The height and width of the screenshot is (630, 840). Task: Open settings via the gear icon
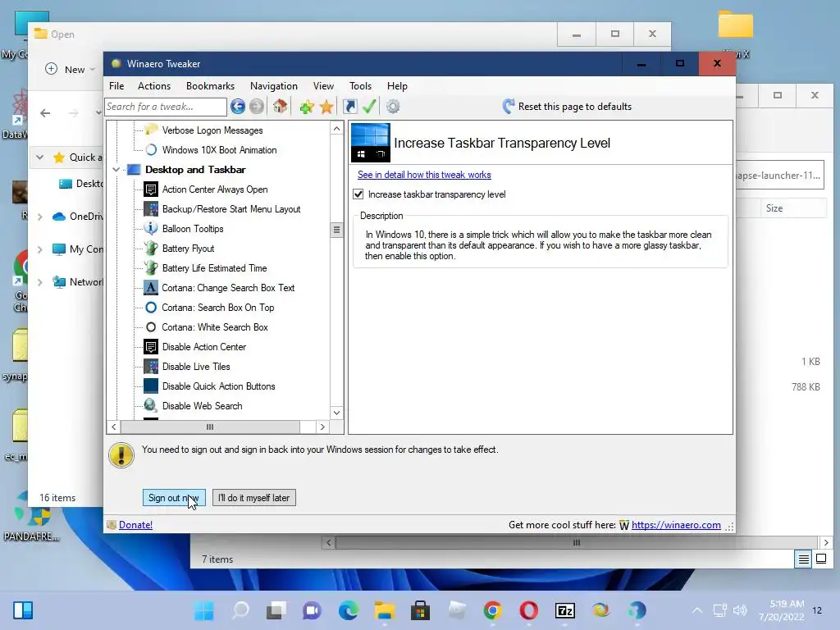(x=393, y=107)
